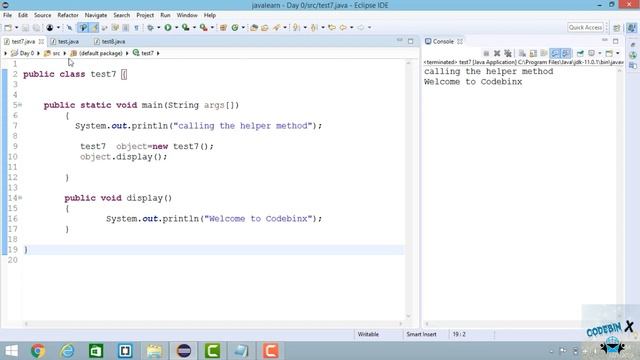
Task: Click the Clear Console icon
Action: tap(522, 53)
